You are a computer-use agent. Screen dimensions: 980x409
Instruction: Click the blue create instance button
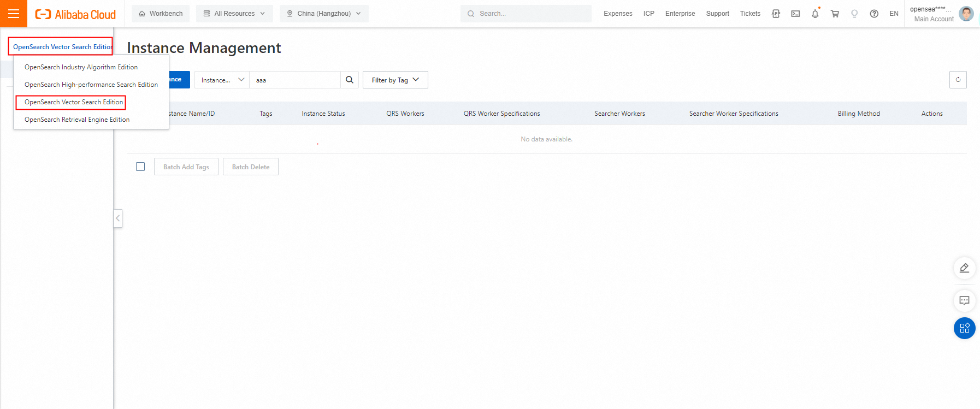tap(179, 80)
